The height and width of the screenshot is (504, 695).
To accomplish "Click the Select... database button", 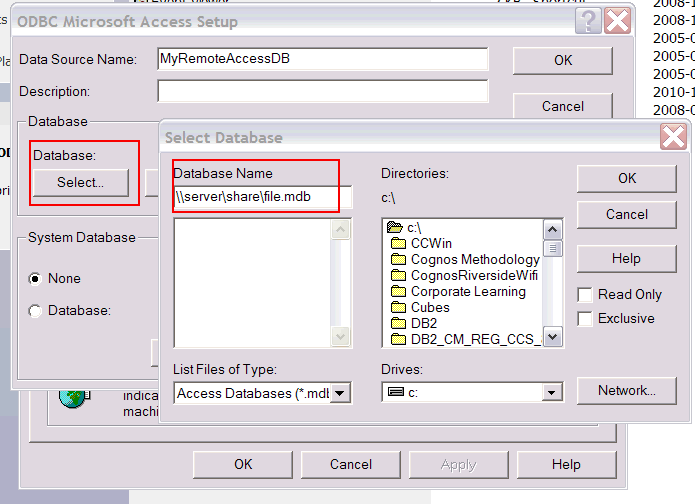I will click(81, 182).
